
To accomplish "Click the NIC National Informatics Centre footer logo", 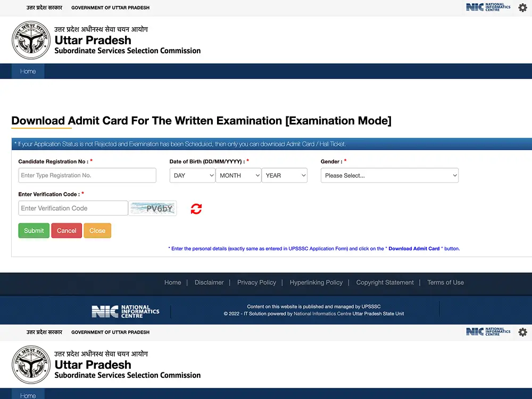I will coord(126,312).
